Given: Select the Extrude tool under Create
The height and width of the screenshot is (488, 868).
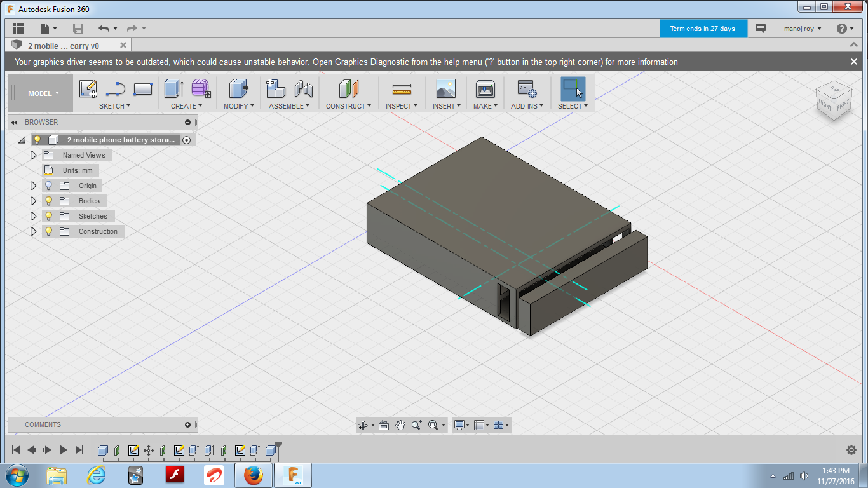Looking at the screenshot, I should tap(174, 88).
